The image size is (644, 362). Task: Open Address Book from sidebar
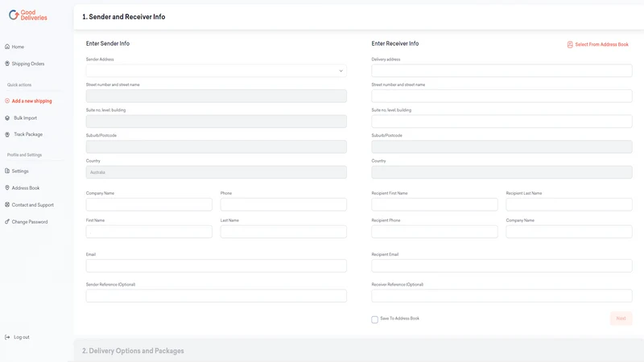tap(26, 188)
